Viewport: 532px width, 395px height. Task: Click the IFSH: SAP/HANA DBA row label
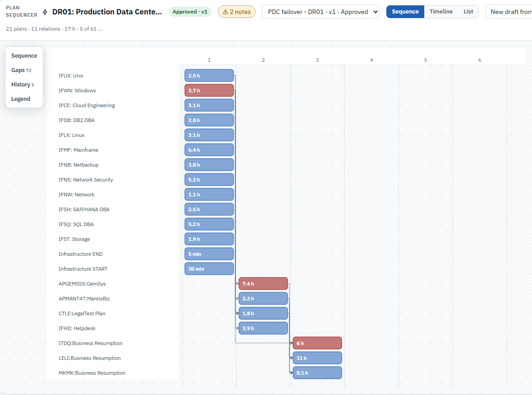pyautogui.click(x=84, y=209)
